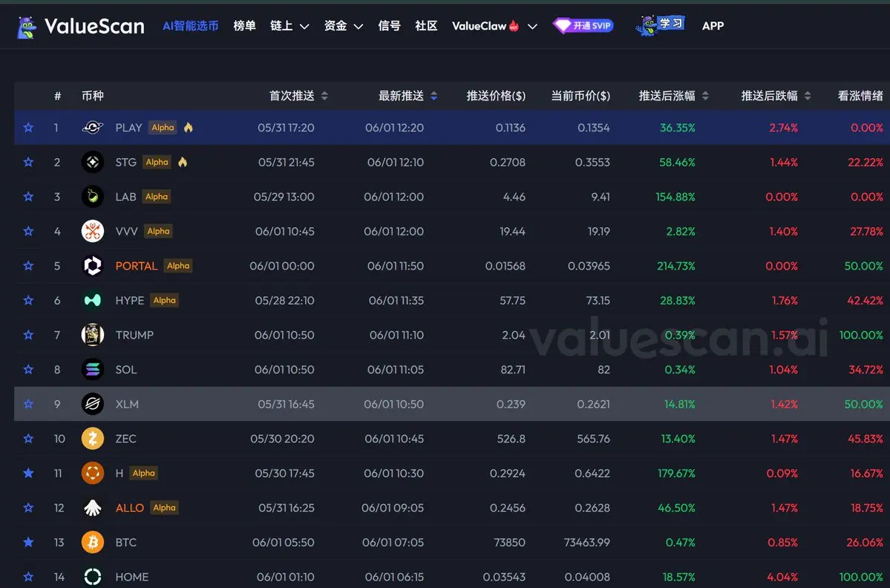The image size is (890, 588).
Task: Sort by 推送后跌幅 column arrows
Action: click(807, 96)
